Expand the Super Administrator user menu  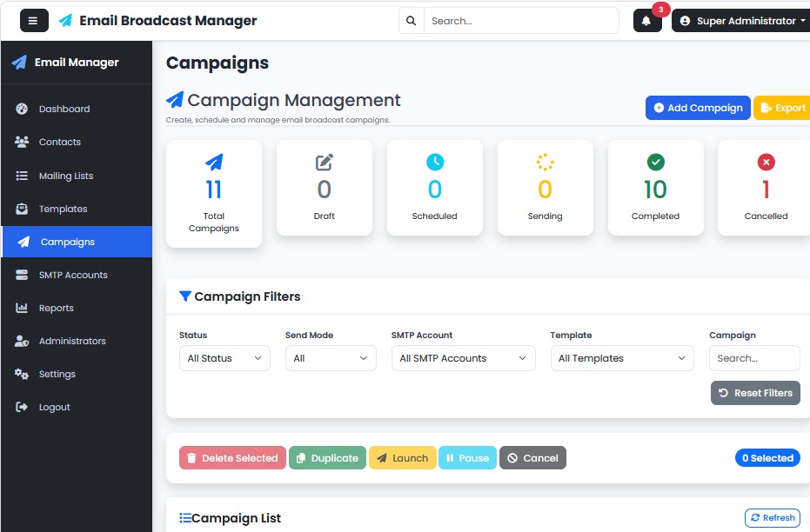742,21
